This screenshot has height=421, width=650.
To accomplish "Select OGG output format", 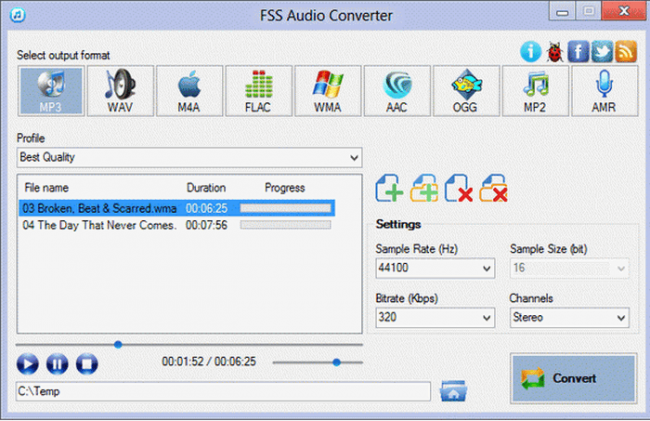I will [x=466, y=91].
